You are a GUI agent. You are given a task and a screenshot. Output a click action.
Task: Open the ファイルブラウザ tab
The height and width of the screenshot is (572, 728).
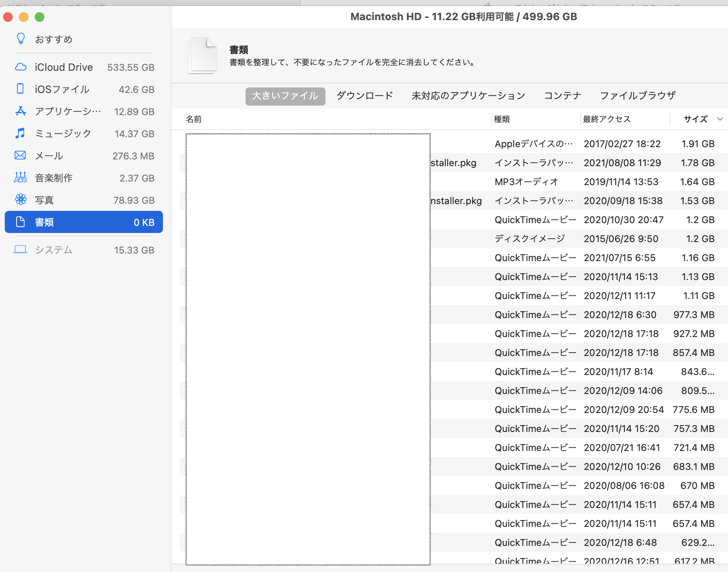click(x=637, y=96)
